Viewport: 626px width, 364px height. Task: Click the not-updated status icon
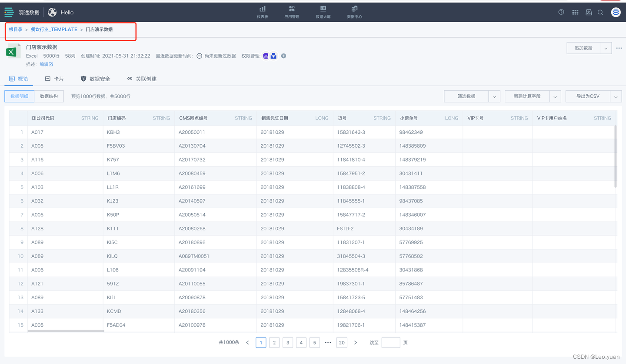199,56
